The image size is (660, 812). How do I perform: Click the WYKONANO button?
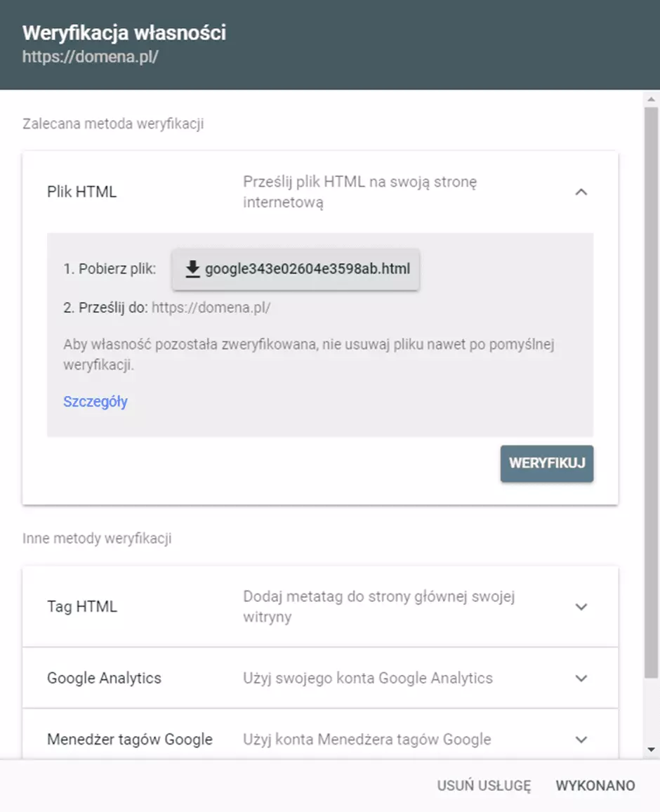(595, 785)
